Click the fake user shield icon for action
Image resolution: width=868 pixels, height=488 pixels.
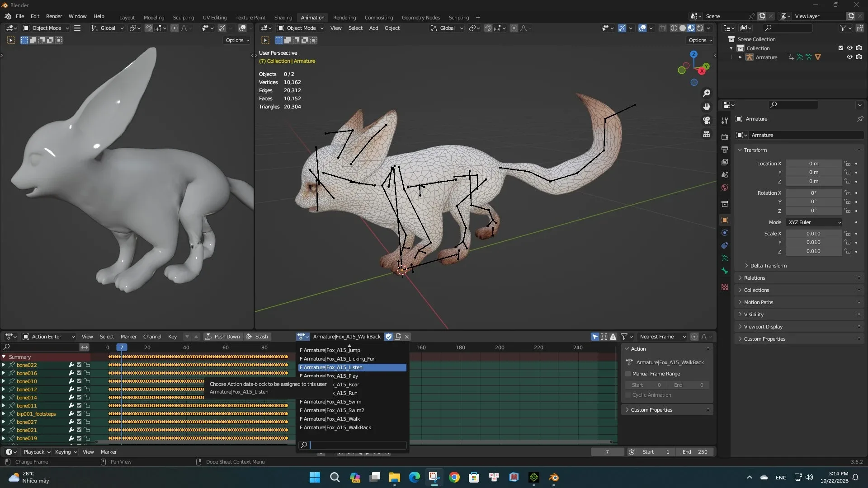[x=388, y=337]
